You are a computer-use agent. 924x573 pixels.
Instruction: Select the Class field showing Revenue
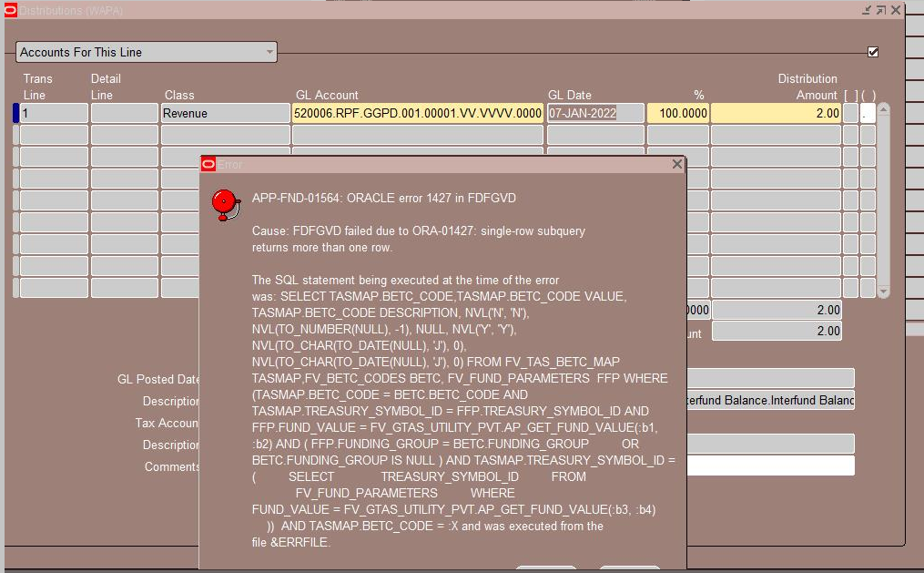coord(223,111)
